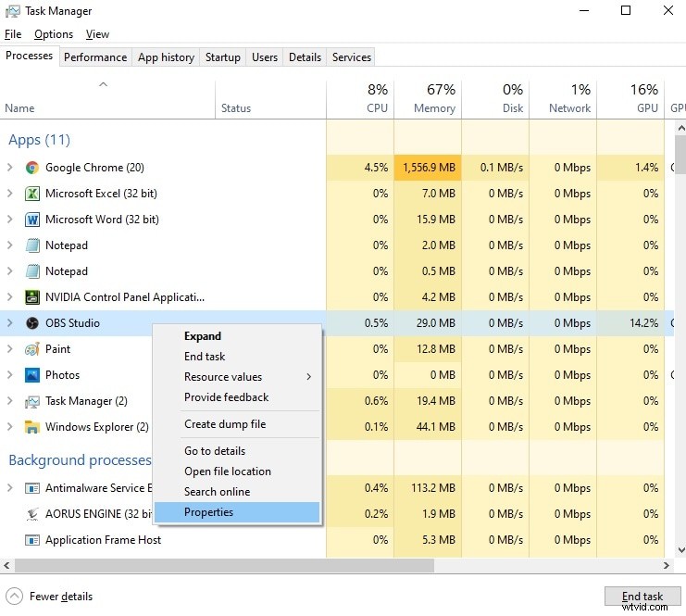
Task: Click Properties in context menu
Action: click(x=237, y=512)
